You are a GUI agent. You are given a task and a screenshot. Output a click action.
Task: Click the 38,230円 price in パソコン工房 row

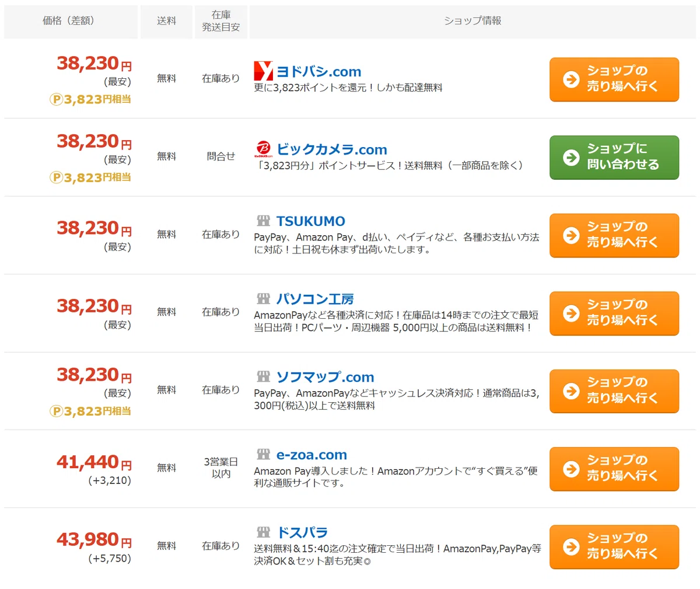pyautogui.click(x=94, y=306)
